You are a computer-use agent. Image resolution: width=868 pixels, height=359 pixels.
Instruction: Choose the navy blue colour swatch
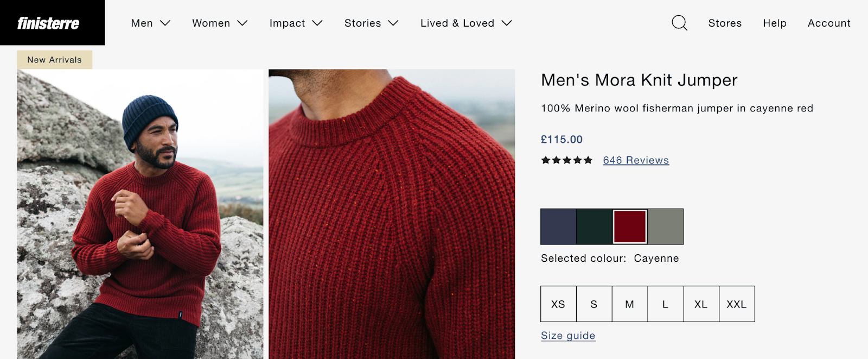coord(558,226)
